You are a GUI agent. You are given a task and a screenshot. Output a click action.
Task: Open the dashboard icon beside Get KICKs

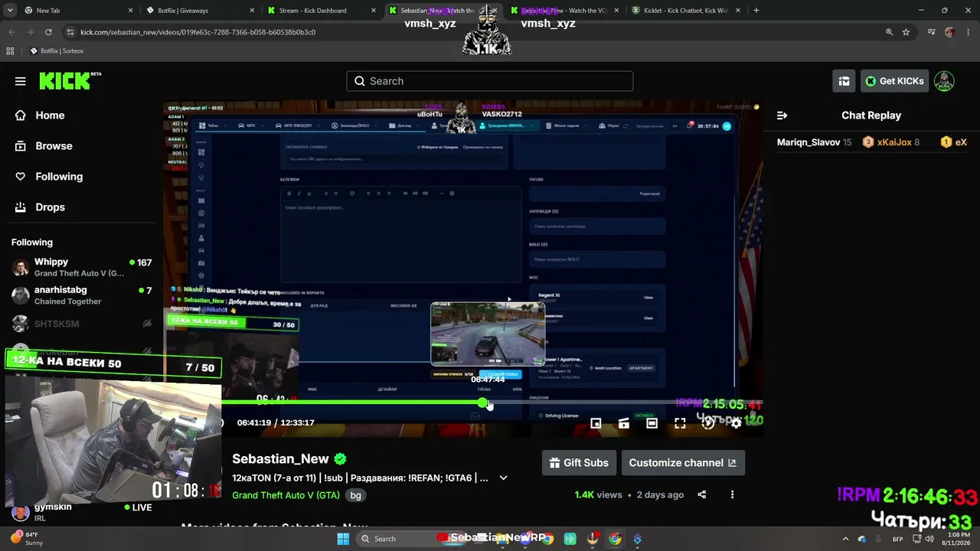pos(844,81)
